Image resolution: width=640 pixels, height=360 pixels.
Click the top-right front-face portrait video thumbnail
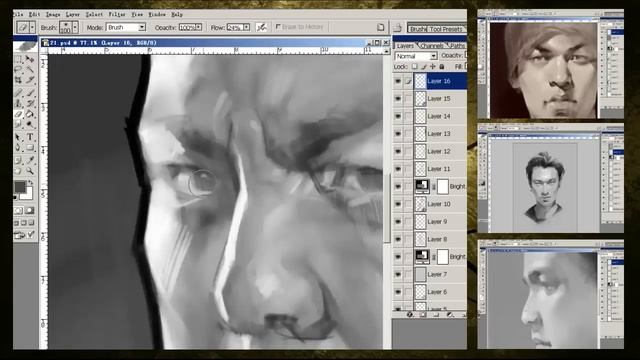tap(551, 64)
